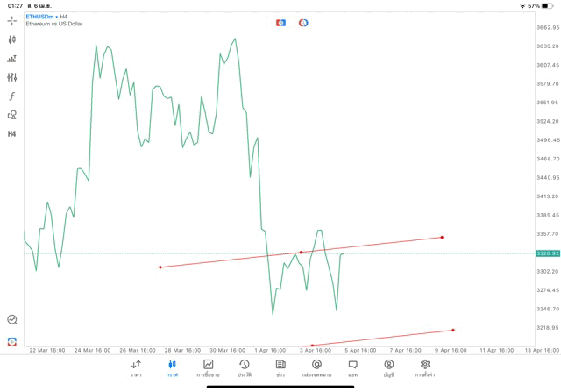The image size is (561, 392).
Task: Open the บัญชี (Accounts) tab
Action: coord(388,368)
